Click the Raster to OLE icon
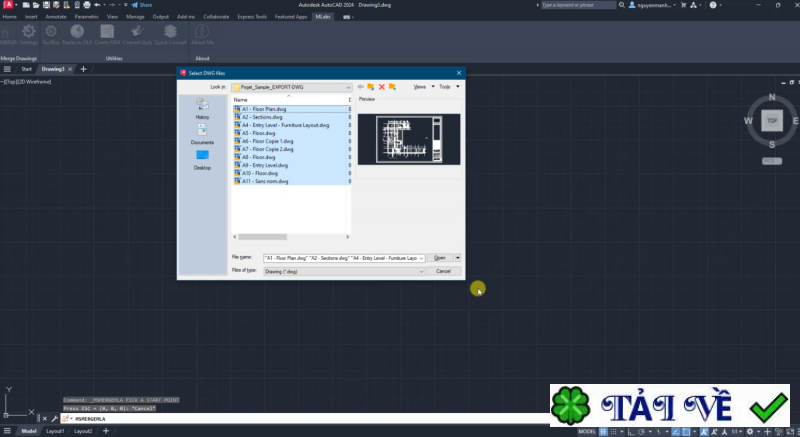Image resolution: width=800 pixels, height=437 pixels. (77, 33)
